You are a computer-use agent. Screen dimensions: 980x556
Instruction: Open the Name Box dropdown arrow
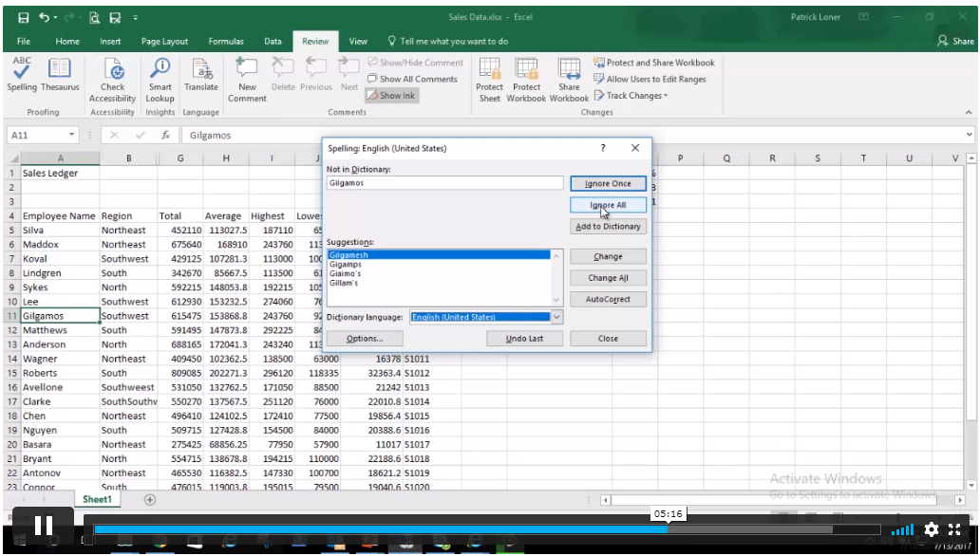[x=72, y=135]
